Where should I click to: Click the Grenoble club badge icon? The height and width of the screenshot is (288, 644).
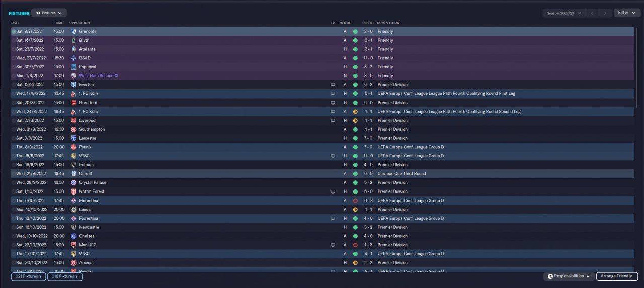(74, 31)
